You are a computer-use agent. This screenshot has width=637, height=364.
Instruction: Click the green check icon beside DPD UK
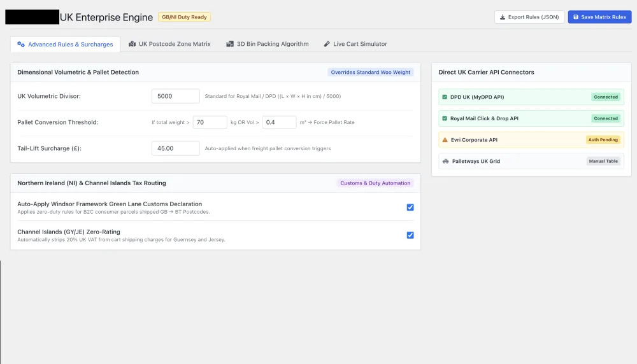pos(445,97)
